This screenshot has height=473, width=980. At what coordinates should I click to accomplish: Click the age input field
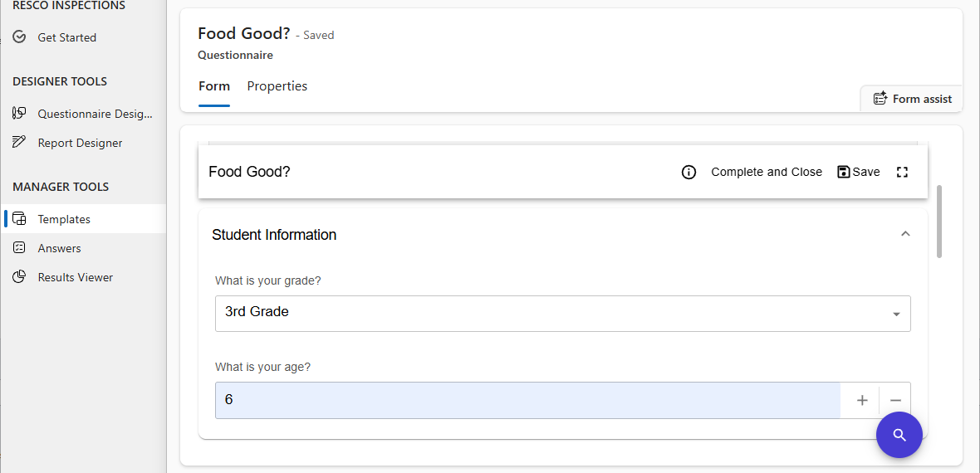[x=527, y=400]
